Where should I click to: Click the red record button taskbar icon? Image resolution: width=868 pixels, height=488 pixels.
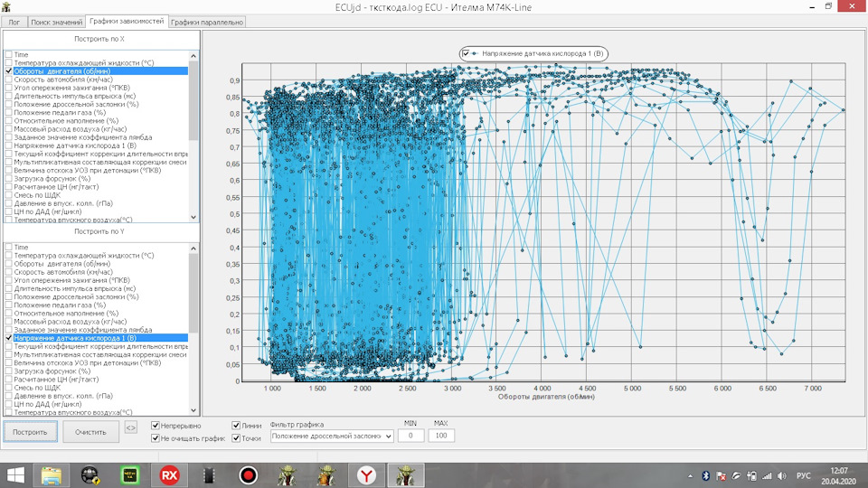[247, 474]
